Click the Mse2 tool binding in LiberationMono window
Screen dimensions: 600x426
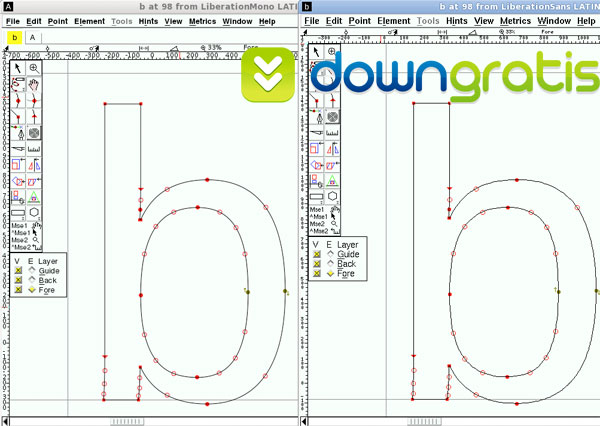pyautogui.click(x=26, y=240)
